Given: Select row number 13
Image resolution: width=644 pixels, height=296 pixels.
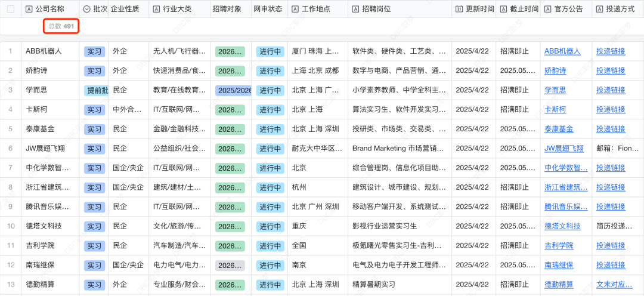Looking at the screenshot, I should click(x=11, y=285).
